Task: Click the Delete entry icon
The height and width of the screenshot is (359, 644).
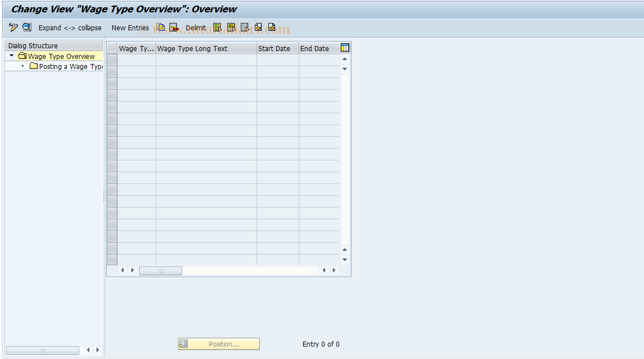Action: tap(173, 27)
